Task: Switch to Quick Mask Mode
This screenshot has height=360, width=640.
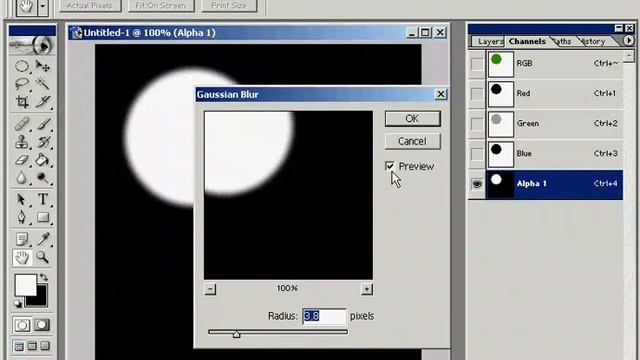Action: [x=42, y=325]
